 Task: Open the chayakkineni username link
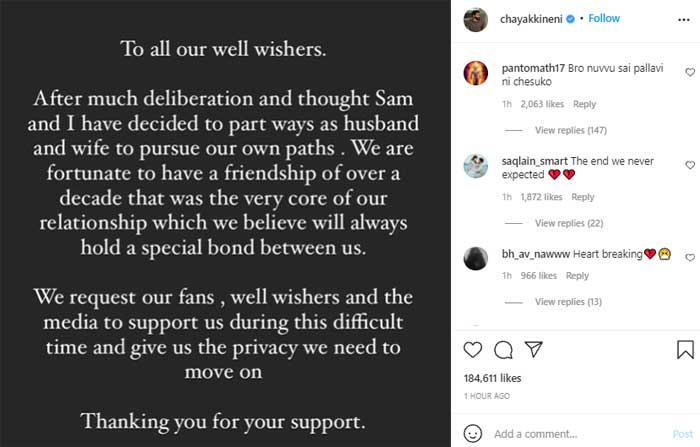point(530,18)
